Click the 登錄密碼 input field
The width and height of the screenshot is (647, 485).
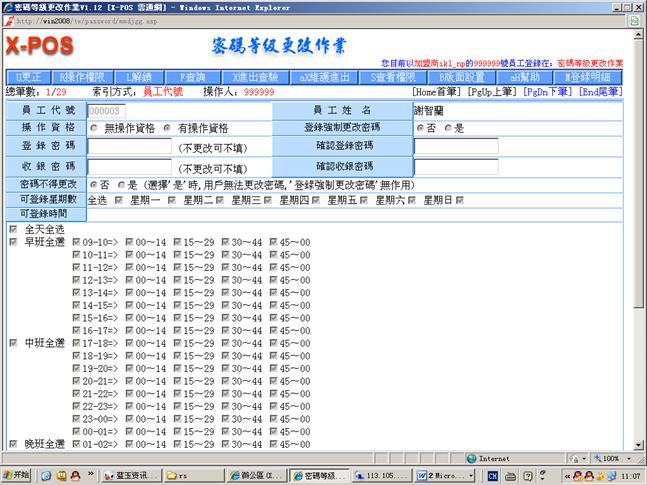click(130, 147)
